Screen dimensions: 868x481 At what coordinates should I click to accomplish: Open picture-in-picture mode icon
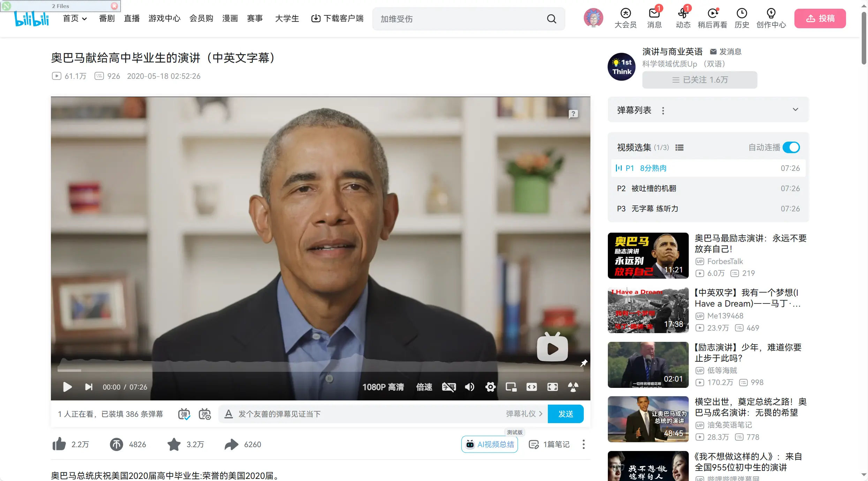point(511,387)
